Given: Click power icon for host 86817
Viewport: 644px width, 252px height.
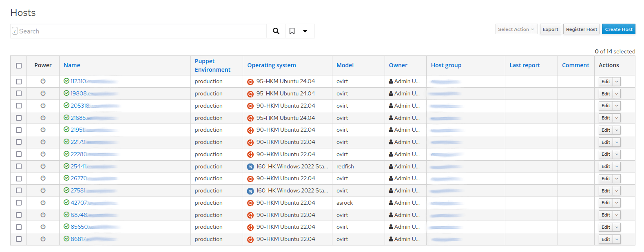Looking at the screenshot, I should pos(43,239).
